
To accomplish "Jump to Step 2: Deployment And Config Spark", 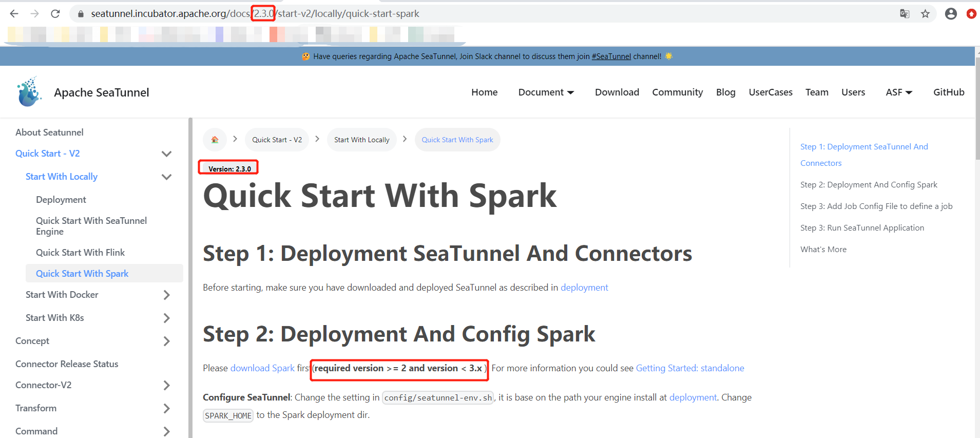I will tap(869, 184).
